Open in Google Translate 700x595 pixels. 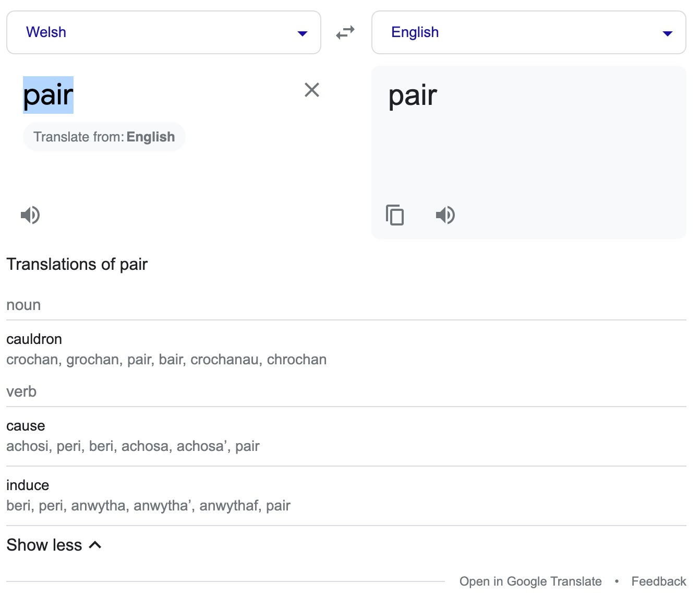[x=530, y=581]
